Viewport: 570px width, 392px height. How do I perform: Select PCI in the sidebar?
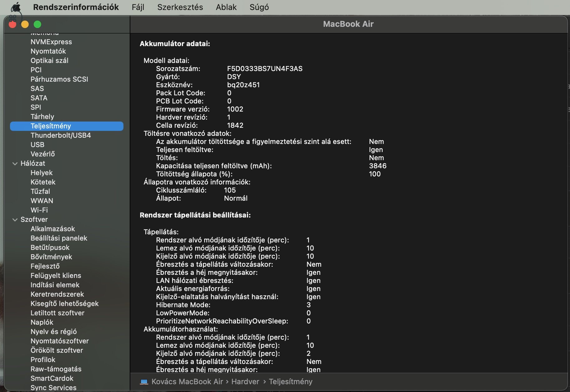36,70
